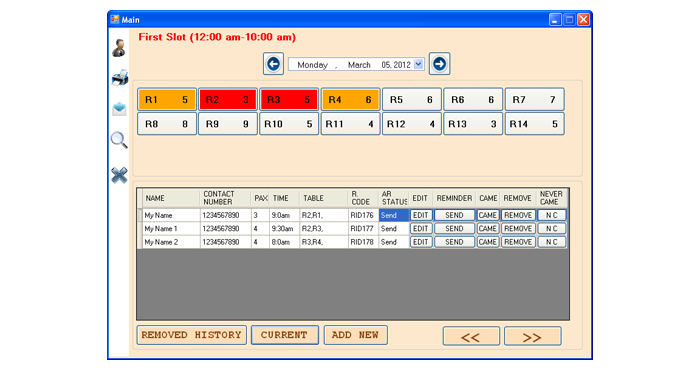Click the magnifying glass search icon
The height and width of the screenshot is (371, 700).
119,140
